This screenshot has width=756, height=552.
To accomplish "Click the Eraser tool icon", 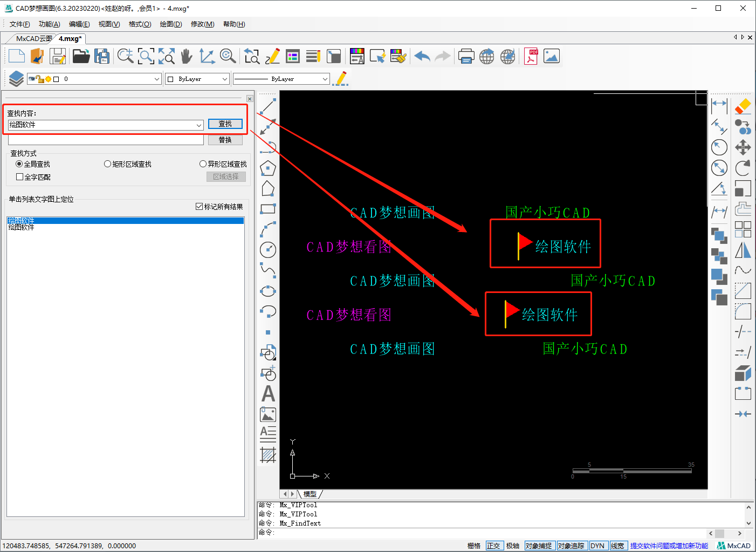I will click(x=743, y=106).
